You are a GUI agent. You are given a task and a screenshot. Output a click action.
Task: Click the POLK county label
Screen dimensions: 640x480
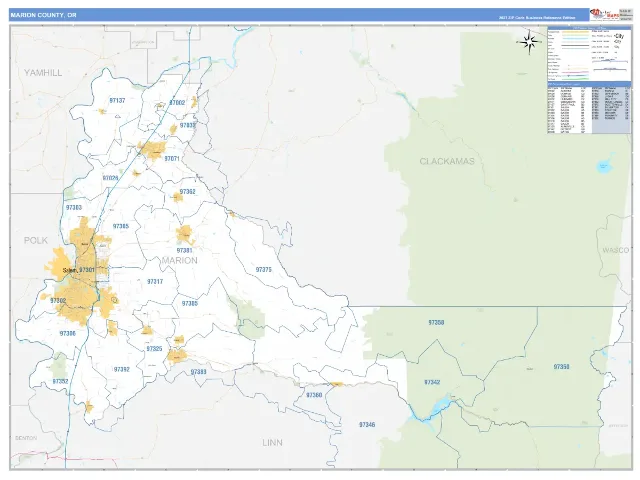[36, 240]
